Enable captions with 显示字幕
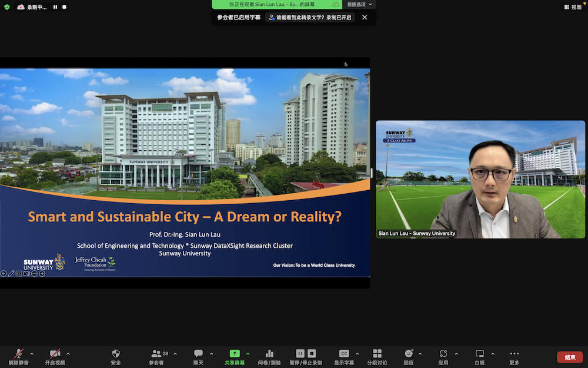The width and height of the screenshot is (588, 368). click(x=344, y=357)
